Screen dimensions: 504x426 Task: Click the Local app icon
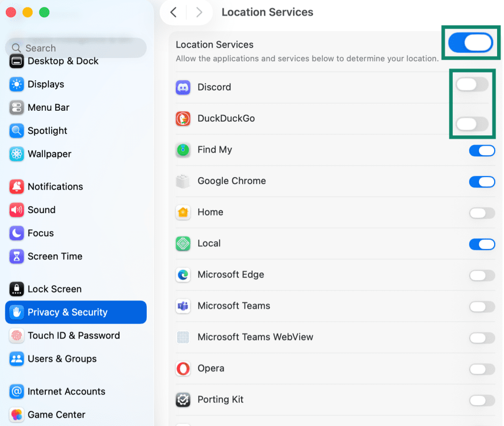click(183, 243)
